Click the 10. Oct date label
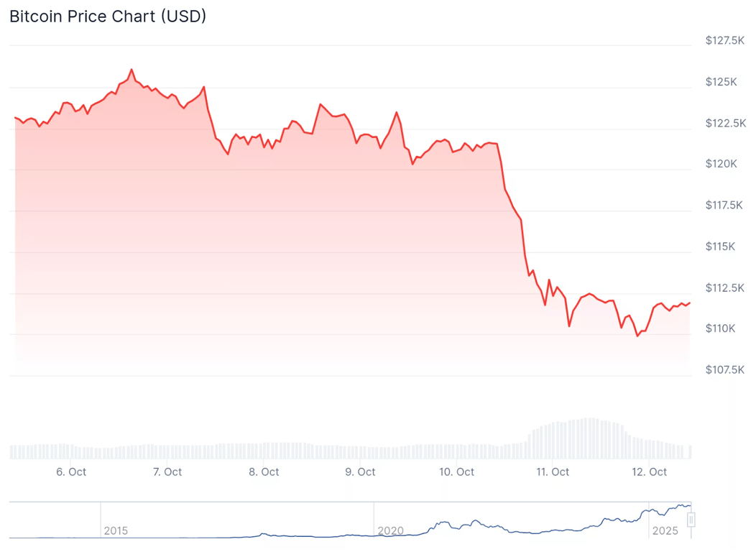756x552 pixels. [456, 472]
